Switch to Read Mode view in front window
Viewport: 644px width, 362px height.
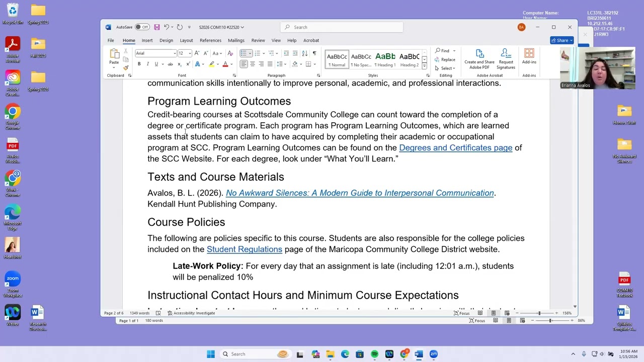tap(480, 313)
